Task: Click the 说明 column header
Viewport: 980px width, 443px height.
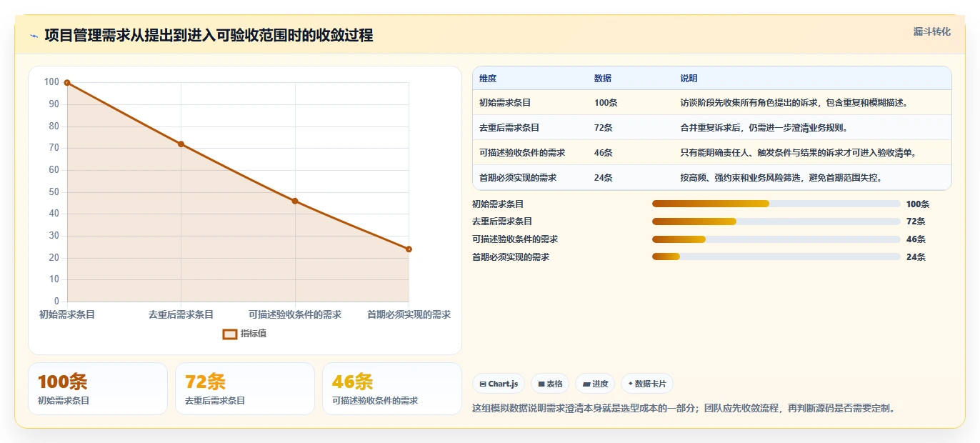Action: click(x=689, y=79)
